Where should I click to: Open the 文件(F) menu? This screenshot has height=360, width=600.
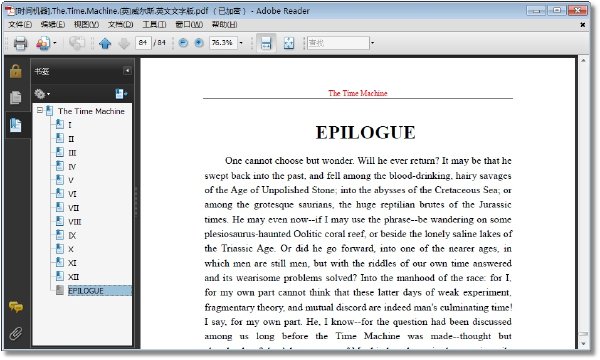20,24
